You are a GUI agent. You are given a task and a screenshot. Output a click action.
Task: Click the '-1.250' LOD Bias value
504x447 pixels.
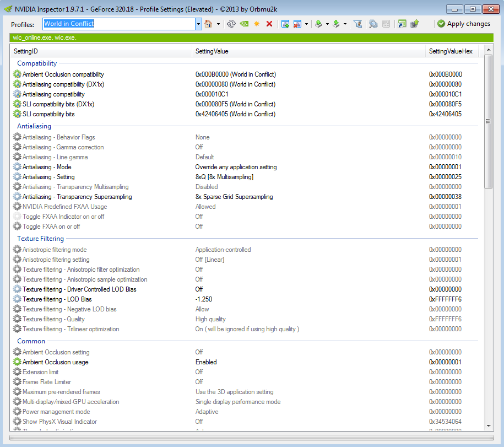[x=203, y=299]
